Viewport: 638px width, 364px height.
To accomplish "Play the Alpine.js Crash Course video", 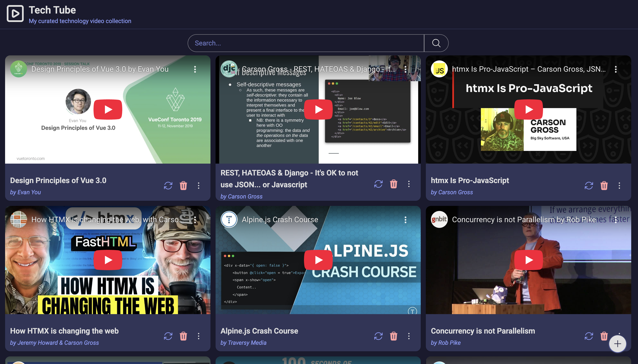I will coord(318,260).
